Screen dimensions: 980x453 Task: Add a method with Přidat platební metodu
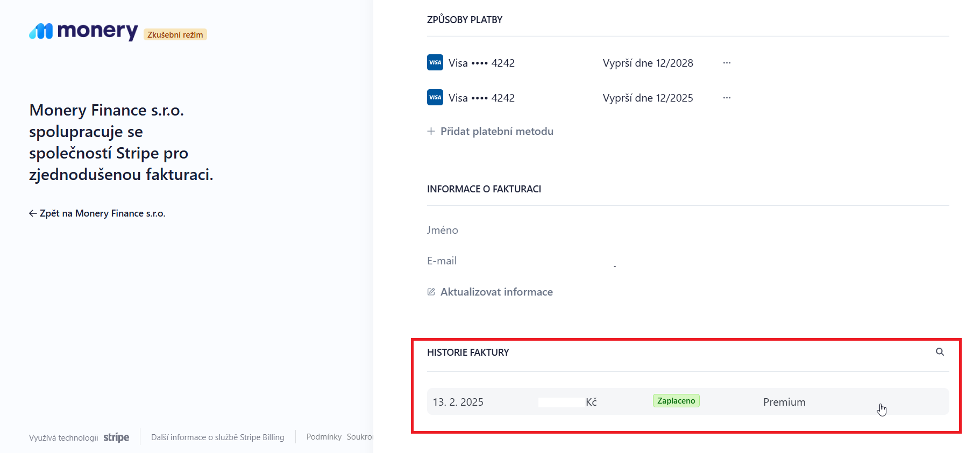point(491,131)
